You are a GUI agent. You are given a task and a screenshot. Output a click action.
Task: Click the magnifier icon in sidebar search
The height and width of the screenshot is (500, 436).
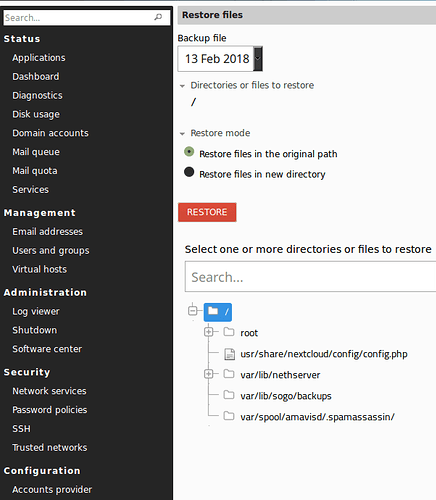point(158,17)
